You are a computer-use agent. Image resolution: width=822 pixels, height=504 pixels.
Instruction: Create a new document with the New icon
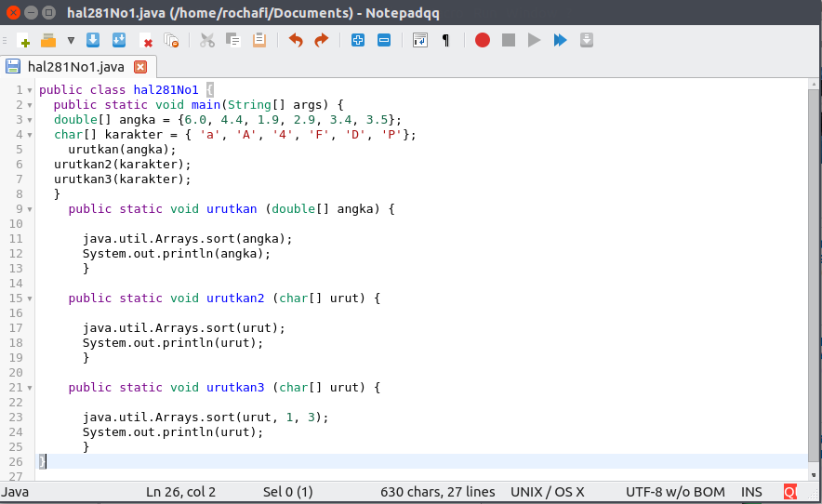coord(23,40)
